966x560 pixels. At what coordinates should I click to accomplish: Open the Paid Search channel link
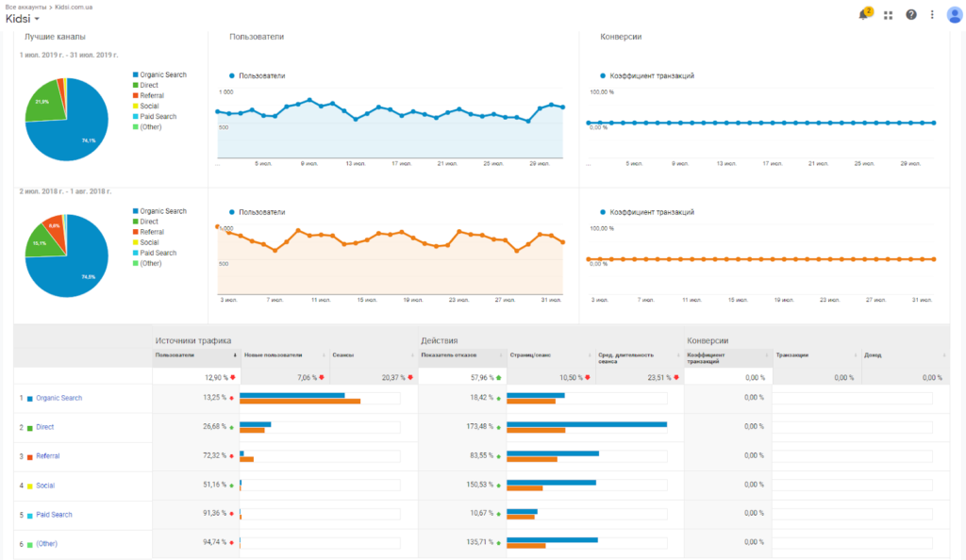[54, 515]
